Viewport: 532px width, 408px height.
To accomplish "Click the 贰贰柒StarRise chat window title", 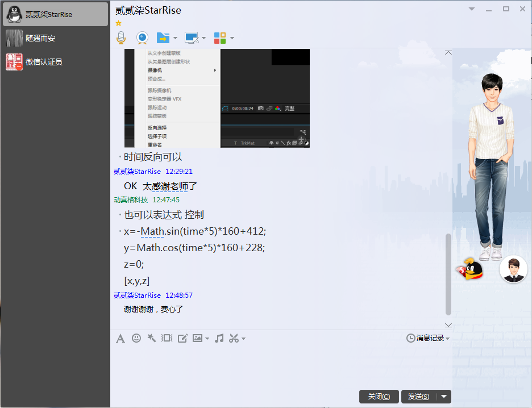I will click(x=148, y=11).
